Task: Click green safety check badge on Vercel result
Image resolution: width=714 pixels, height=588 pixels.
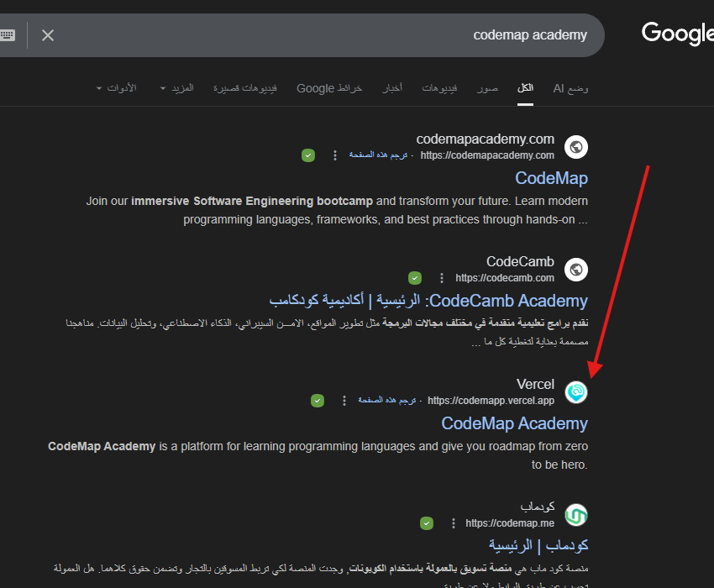Action: pyautogui.click(x=318, y=401)
